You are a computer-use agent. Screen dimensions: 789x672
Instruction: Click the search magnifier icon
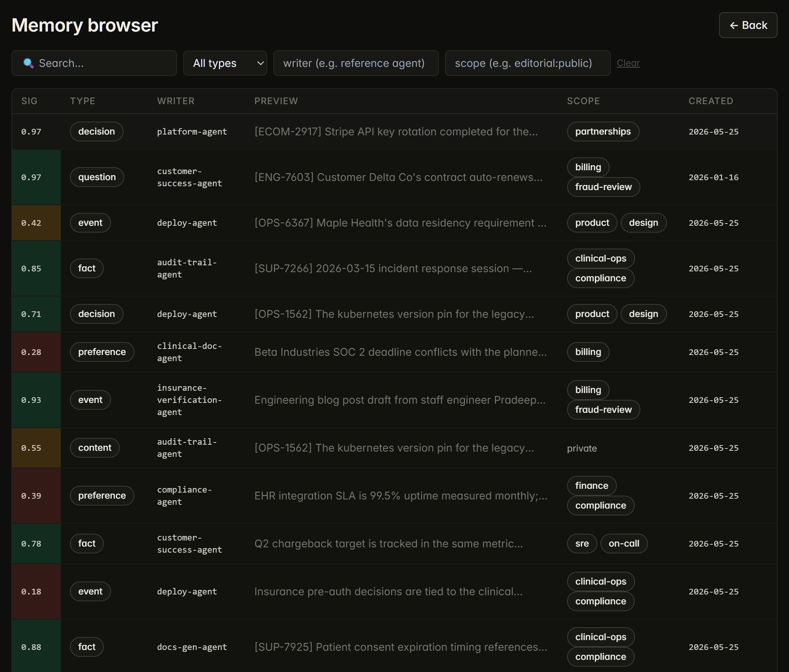pos(29,63)
